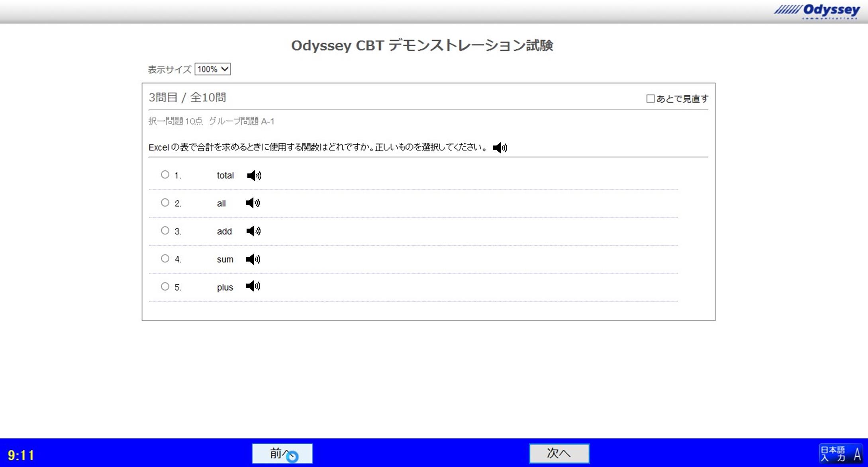Play audio for answer 'total'

pyautogui.click(x=254, y=176)
